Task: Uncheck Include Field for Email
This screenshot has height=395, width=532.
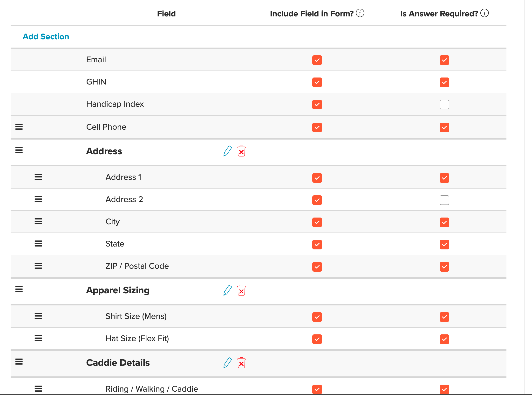Action: point(317,60)
